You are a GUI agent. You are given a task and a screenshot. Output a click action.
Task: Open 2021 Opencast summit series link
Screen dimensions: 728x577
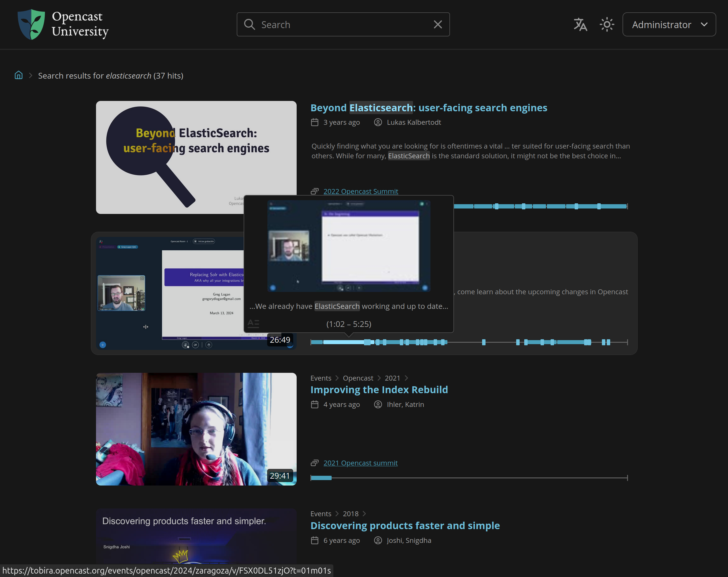[x=360, y=463]
